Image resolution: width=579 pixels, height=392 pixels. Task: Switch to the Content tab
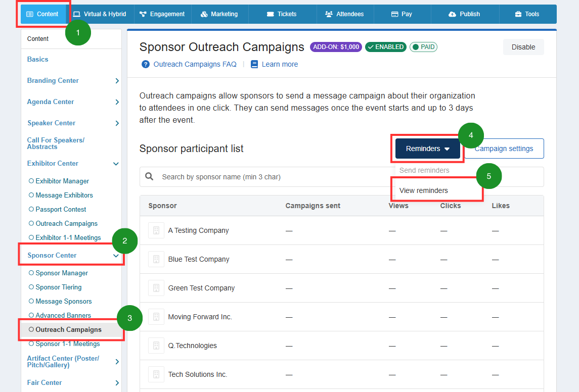click(x=43, y=14)
